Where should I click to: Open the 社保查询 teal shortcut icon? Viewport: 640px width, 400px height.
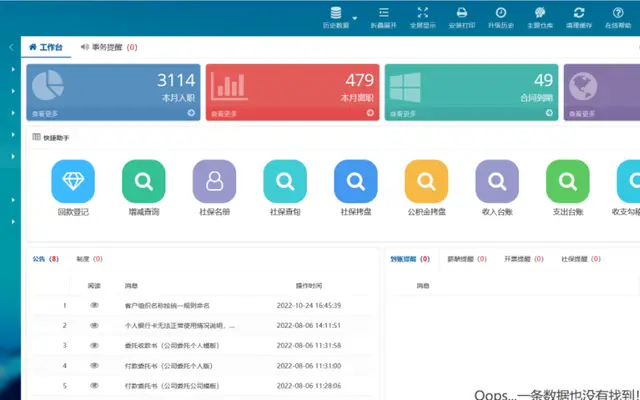pos(285,181)
